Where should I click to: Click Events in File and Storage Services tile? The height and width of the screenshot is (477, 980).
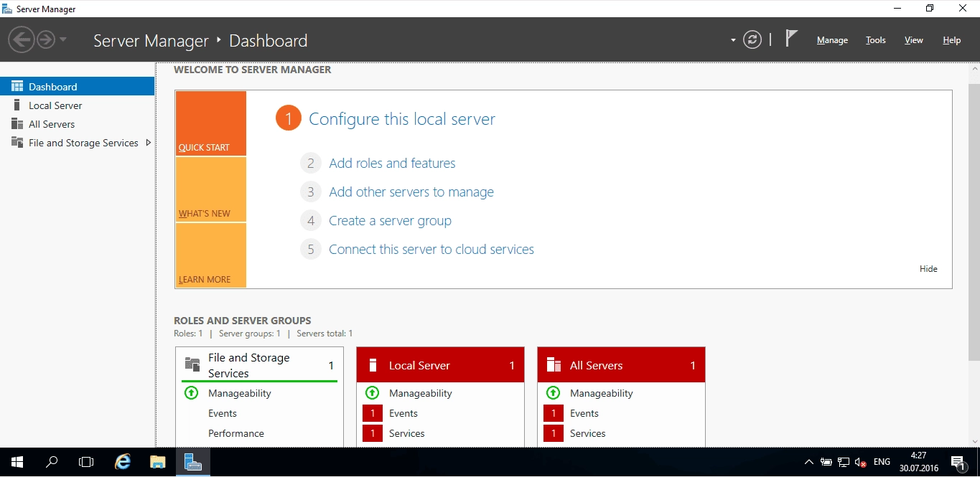223,413
